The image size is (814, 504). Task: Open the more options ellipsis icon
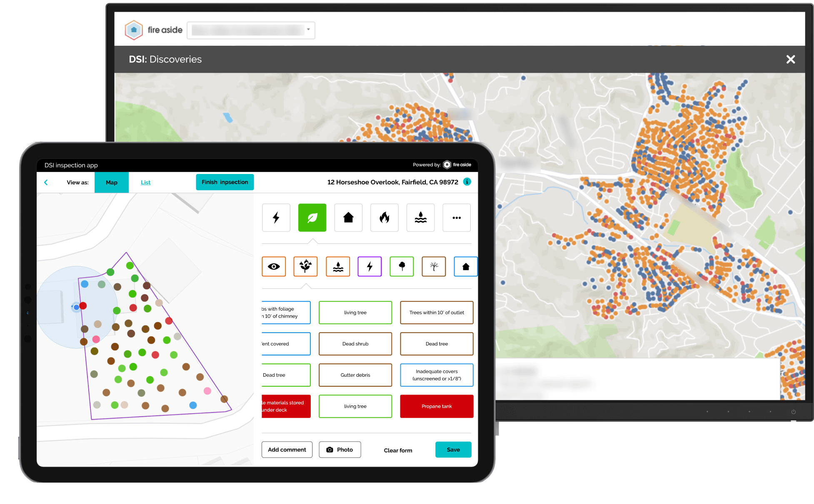coord(457,218)
